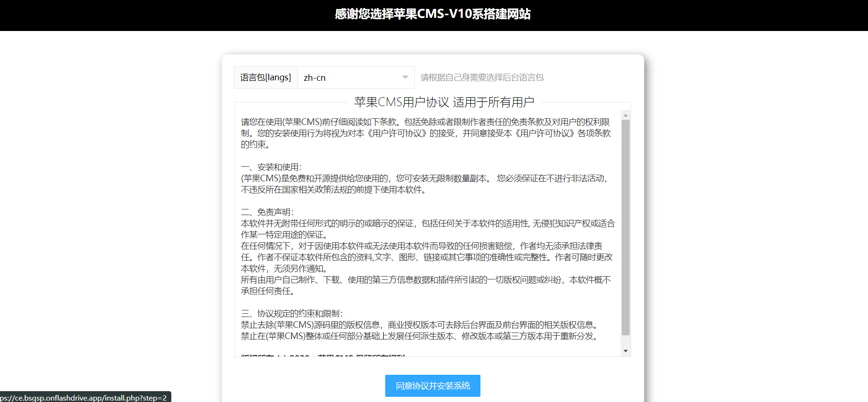
Task: Click the line starting 禁止在(苹果CMS)整体或任何部分
Action: pos(421,336)
